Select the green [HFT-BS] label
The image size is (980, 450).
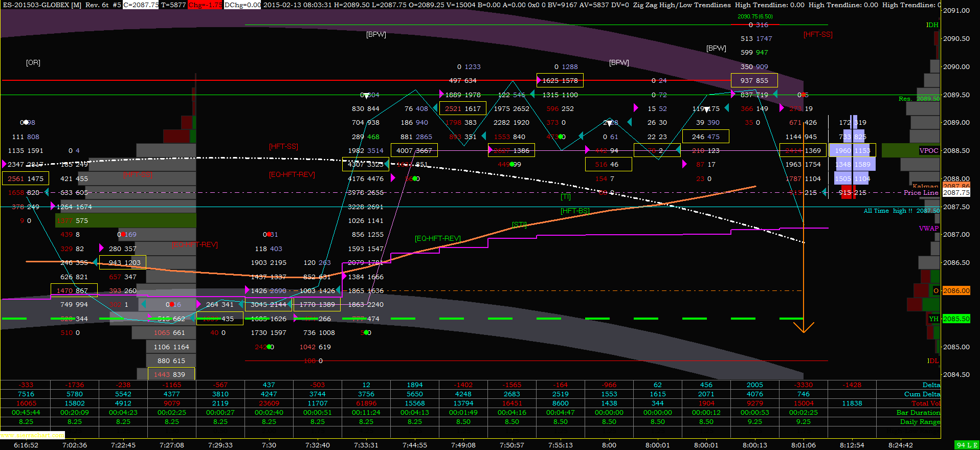(575, 211)
